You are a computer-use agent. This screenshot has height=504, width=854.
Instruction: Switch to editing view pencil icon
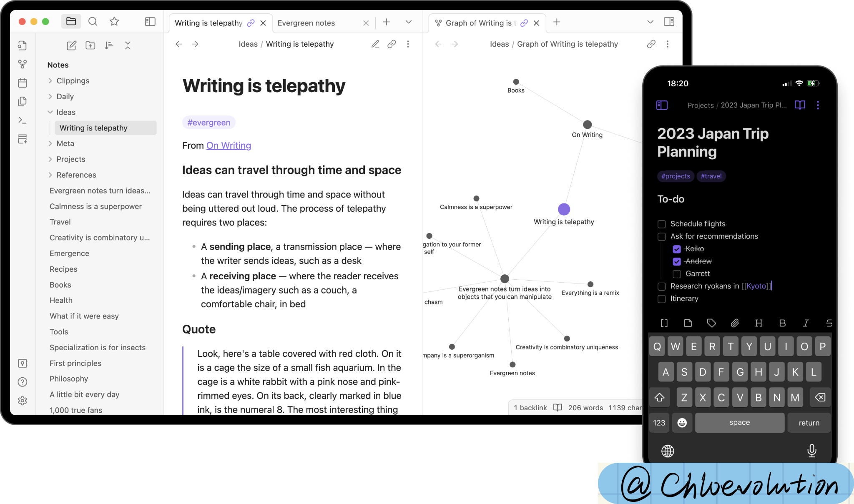375,44
